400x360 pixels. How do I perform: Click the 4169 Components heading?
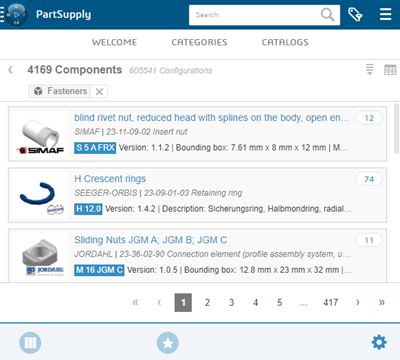(75, 70)
